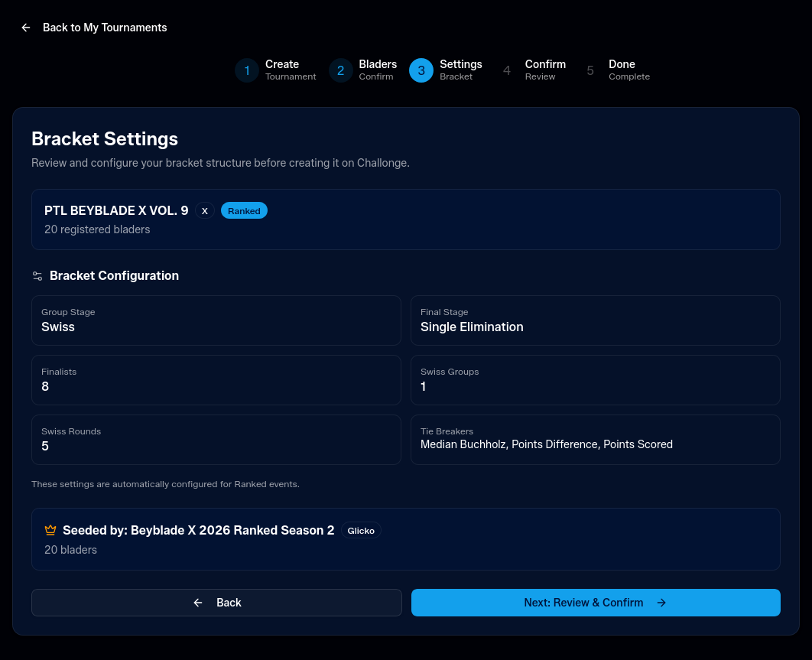Click the highlighted step 3 circle

[x=421, y=70]
